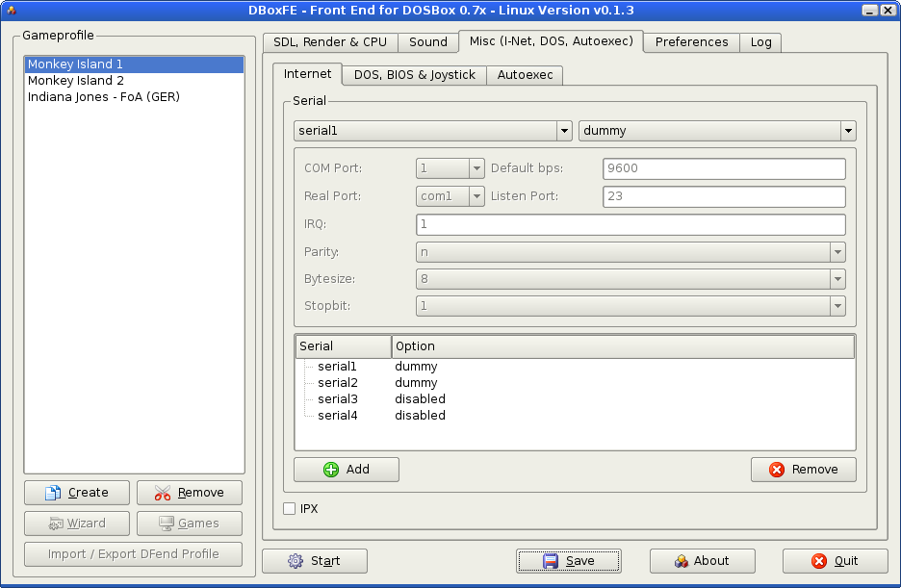
Task: Open the DOS, BIOS & Joystick tab
Action: point(414,75)
